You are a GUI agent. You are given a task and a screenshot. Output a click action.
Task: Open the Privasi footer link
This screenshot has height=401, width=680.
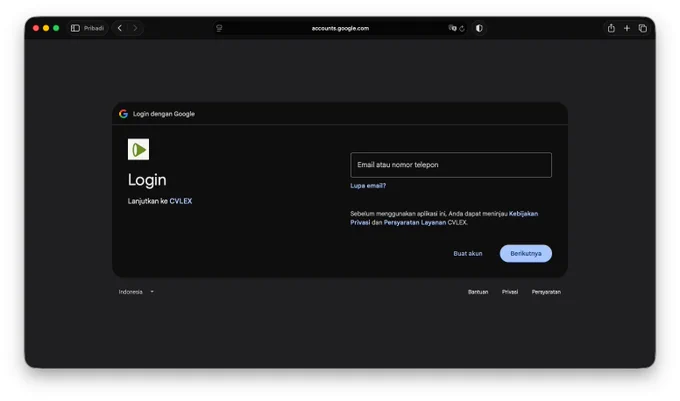[510, 292]
